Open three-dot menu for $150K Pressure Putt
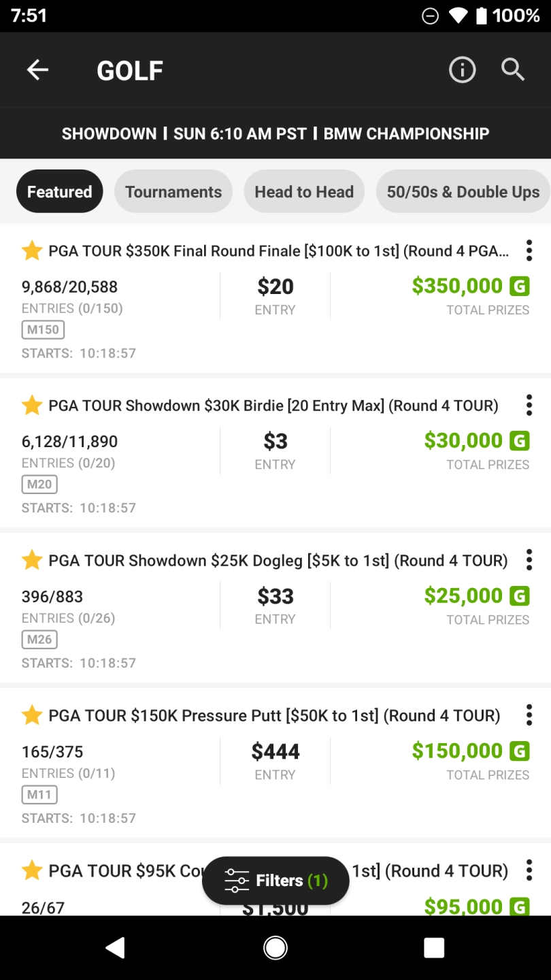This screenshot has height=980, width=551. (x=529, y=715)
